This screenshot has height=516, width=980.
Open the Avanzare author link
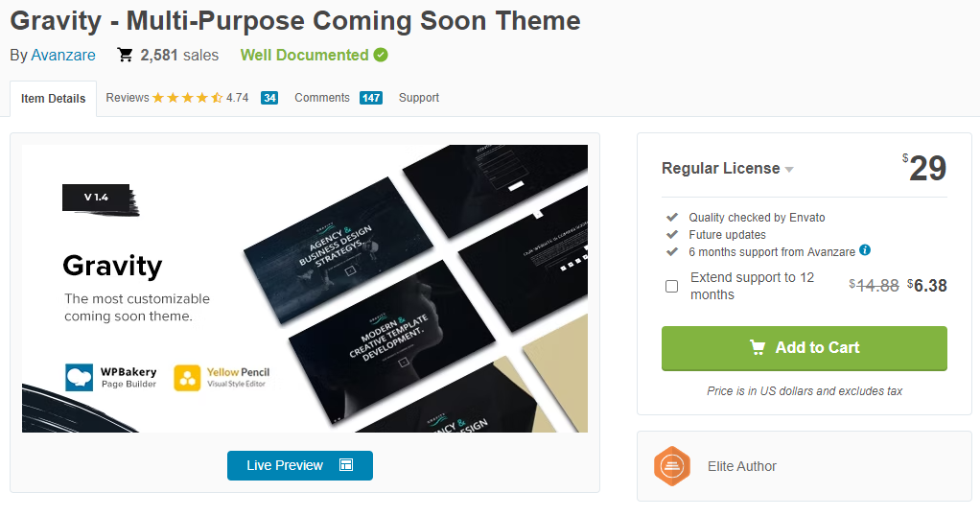click(x=63, y=55)
